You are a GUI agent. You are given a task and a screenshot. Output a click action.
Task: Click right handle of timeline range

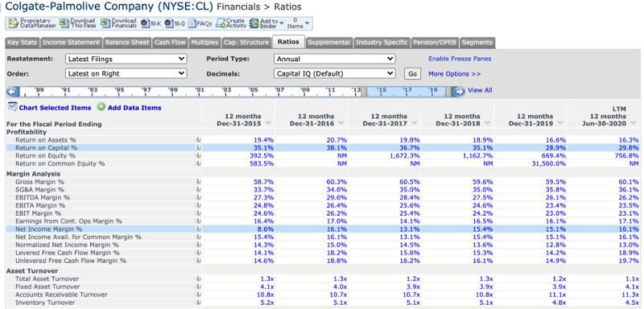click(448, 92)
